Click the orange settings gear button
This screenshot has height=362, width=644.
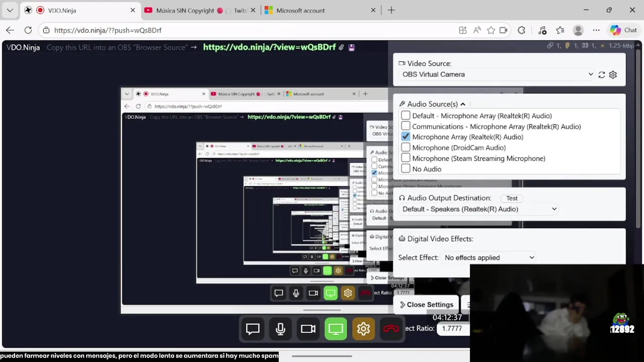(x=363, y=329)
